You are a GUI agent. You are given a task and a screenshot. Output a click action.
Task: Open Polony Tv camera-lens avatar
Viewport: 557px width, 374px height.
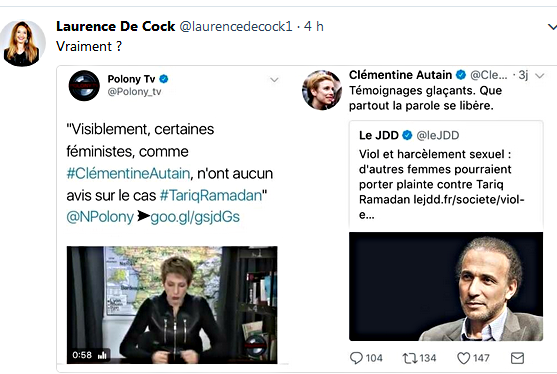(x=84, y=86)
